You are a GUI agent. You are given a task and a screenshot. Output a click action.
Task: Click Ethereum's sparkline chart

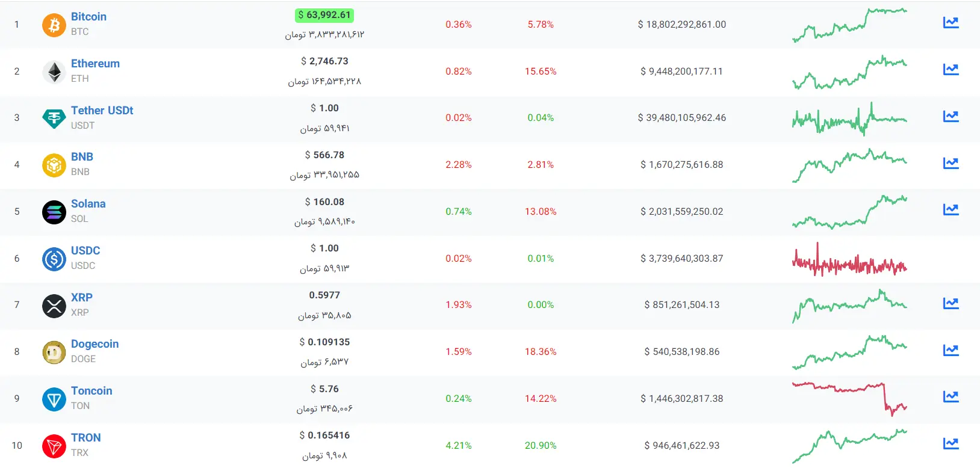(849, 72)
